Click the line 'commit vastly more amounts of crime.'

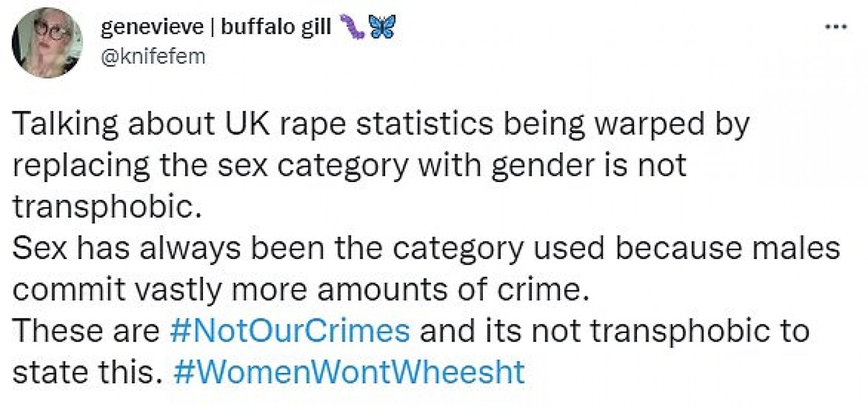click(x=301, y=290)
